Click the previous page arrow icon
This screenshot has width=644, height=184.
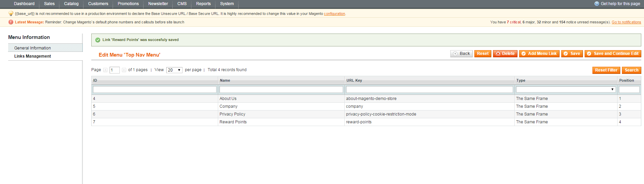[106, 70]
